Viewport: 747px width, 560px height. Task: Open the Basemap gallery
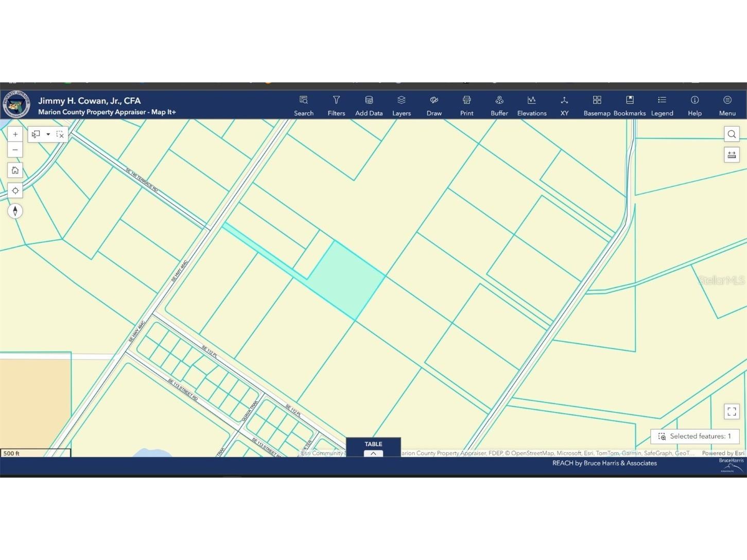[x=597, y=105]
